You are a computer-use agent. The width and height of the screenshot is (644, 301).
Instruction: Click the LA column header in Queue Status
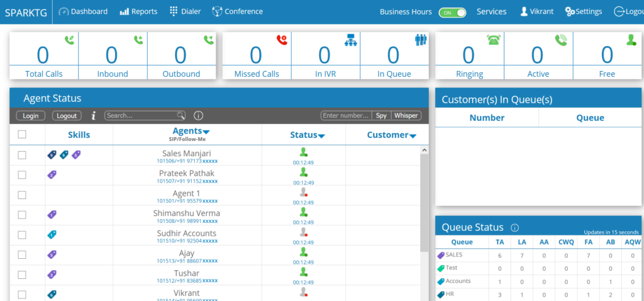(x=522, y=242)
